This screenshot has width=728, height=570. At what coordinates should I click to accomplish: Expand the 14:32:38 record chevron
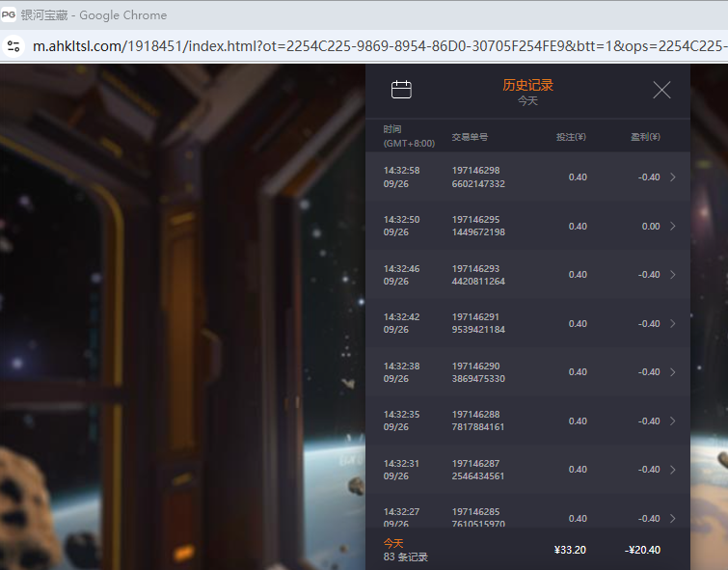click(x=672, y=372)
